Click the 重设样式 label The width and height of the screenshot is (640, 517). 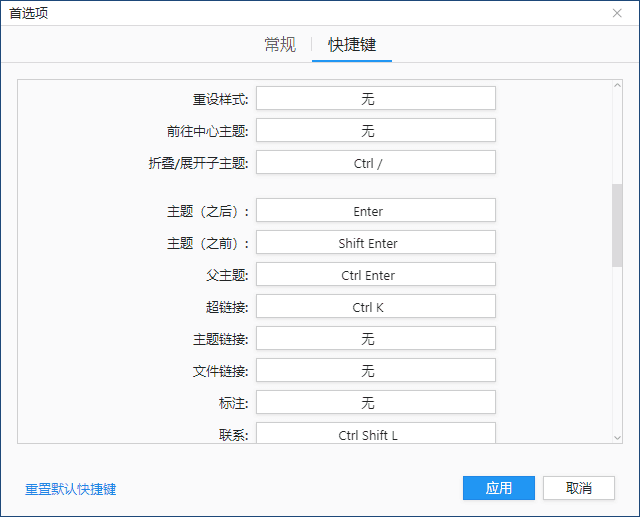click(x=220, y=99)
